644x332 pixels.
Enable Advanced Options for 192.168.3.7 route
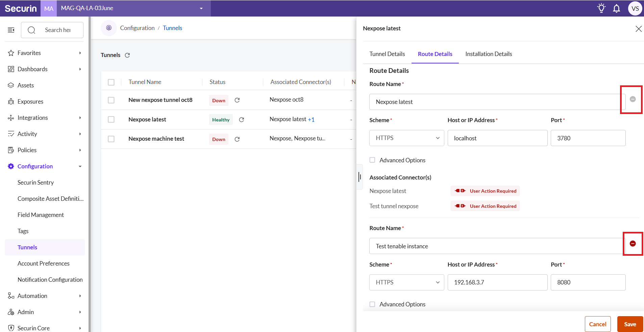click(372, 304)
